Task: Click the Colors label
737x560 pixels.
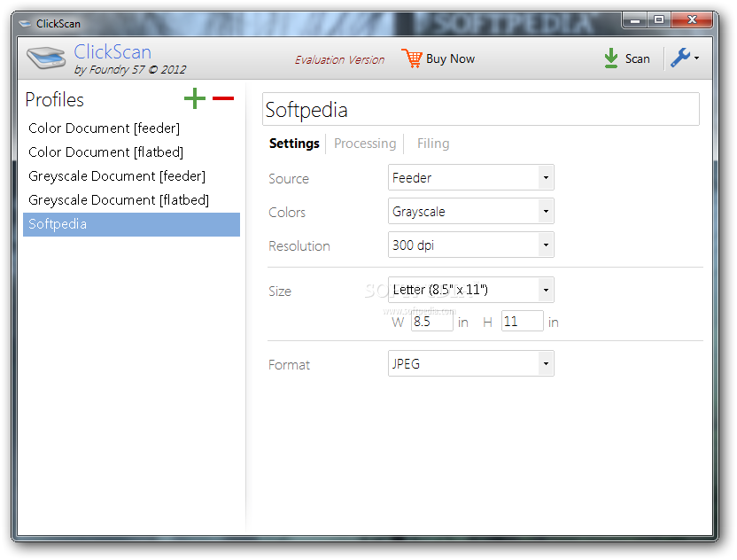Action: pos(287,213)
